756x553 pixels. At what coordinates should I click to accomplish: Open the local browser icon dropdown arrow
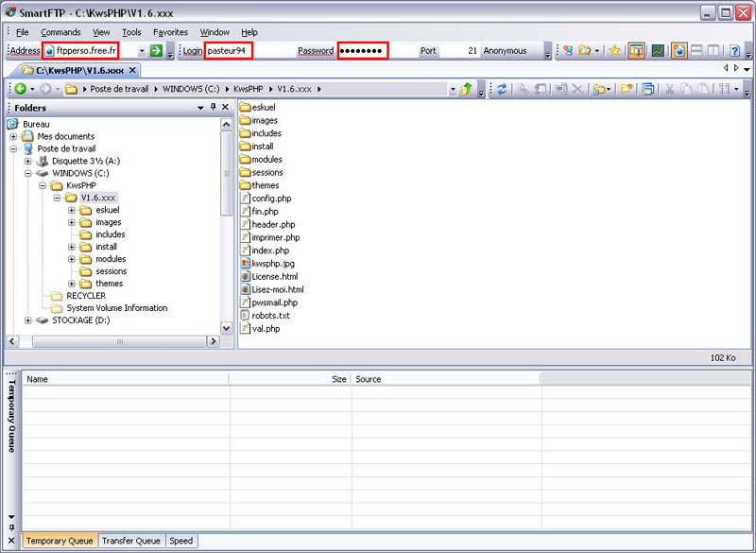(x=597, y=51)
